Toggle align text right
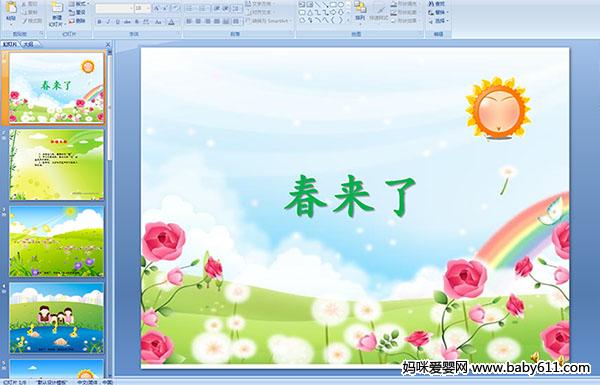Viewport: 600px width, 385px height. coord(207,21)
